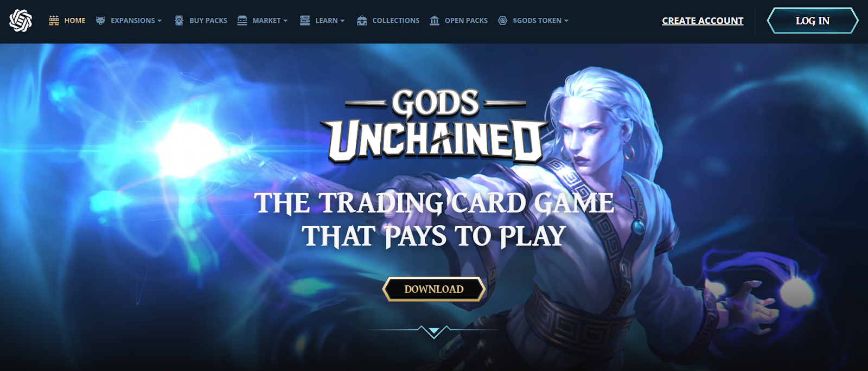Click the swirl site logo in header
Screen dimensions: 868x371
[21, 21]
